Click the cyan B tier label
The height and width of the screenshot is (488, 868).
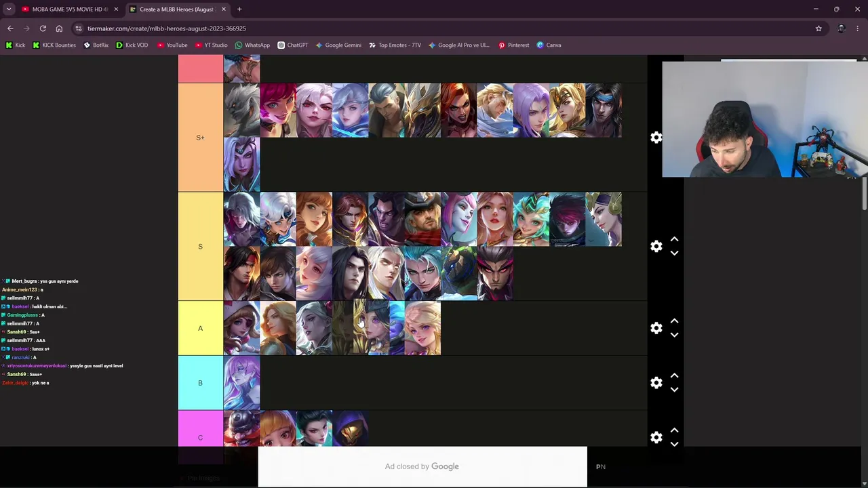point(200,383)
